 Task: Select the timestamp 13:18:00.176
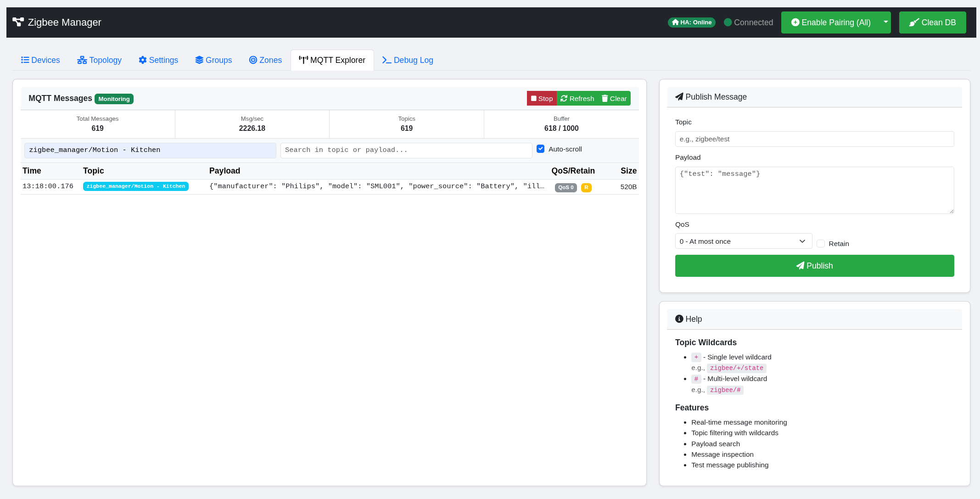[48, 186]
